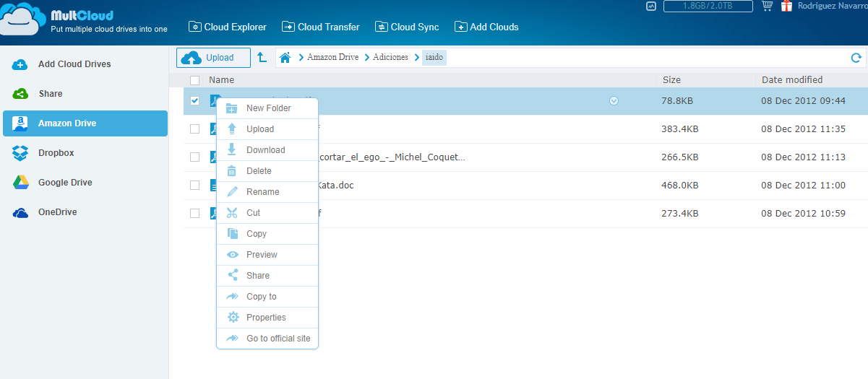Choose Upload in the context menu

[267, 129]
